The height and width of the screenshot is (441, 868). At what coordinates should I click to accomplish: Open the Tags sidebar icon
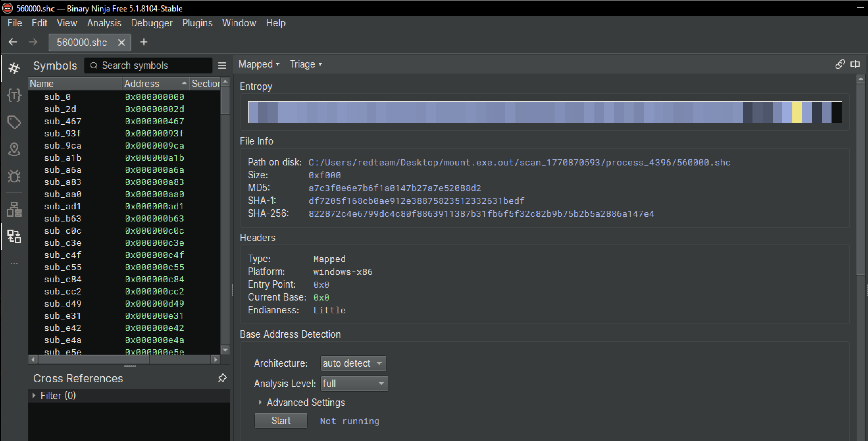coord(14,122)
